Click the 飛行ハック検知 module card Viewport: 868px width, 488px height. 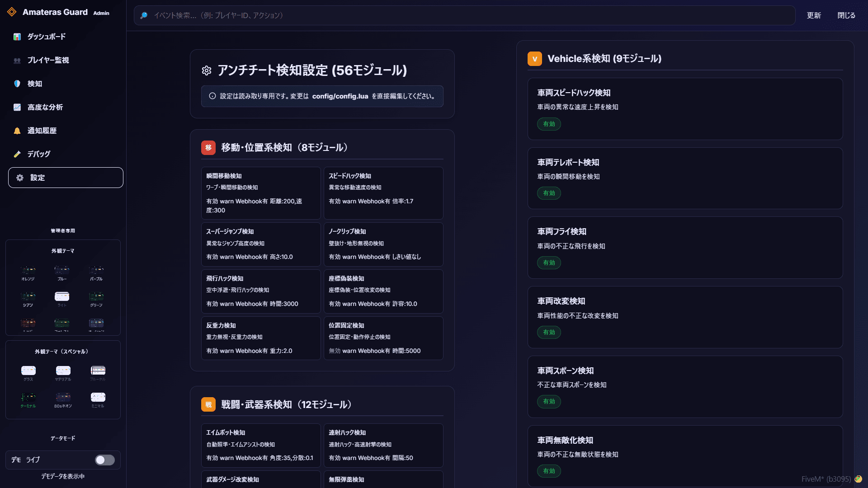coord(261,291)
